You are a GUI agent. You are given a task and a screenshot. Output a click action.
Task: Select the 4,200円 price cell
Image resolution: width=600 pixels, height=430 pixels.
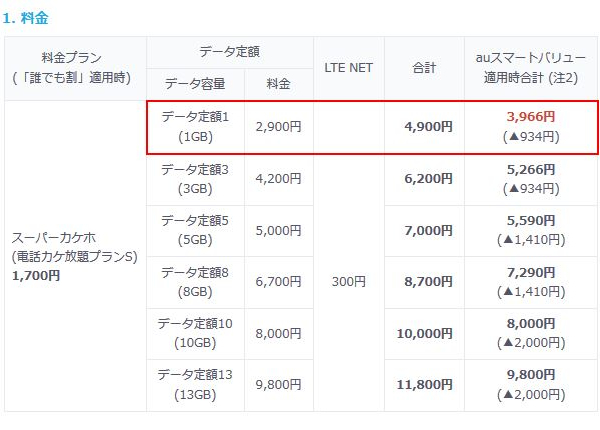[279, 180]
